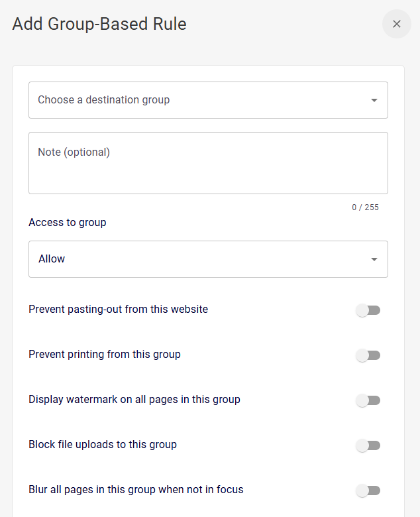The height and width of the screenshot is (517, 420).
Task: Click into the Note (optional) text field
Action: (207, 163)
